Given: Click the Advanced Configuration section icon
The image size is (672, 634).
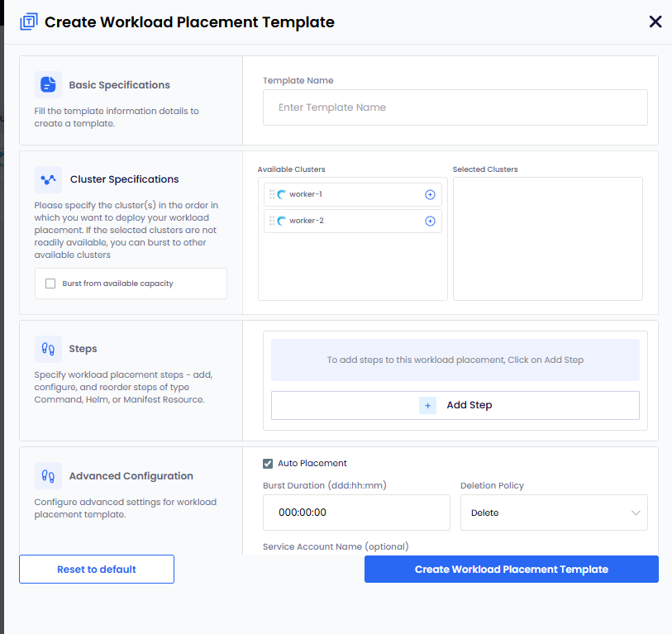Looking at the screenshot, I should [x=48, y=476].
